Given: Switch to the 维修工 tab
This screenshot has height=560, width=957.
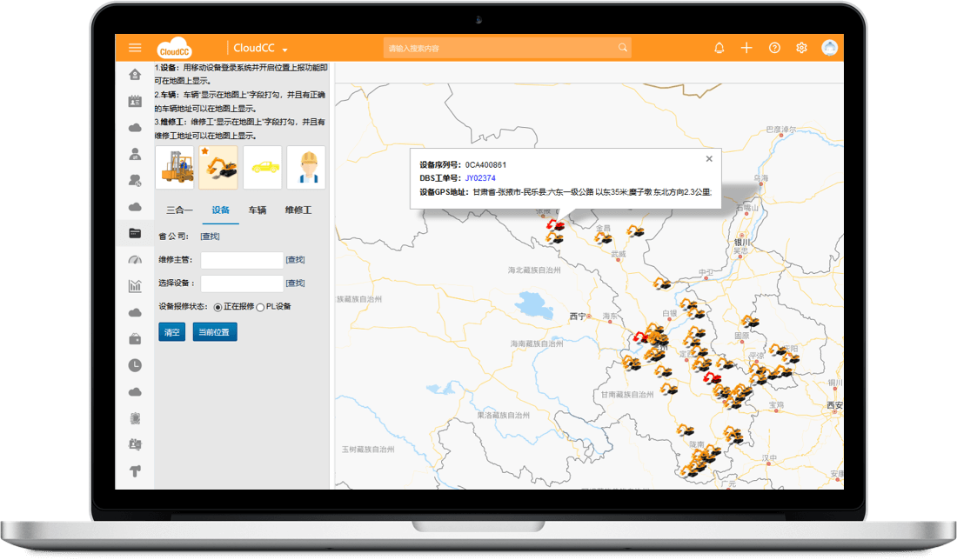Looking at the screenshot, I should 298,210.
